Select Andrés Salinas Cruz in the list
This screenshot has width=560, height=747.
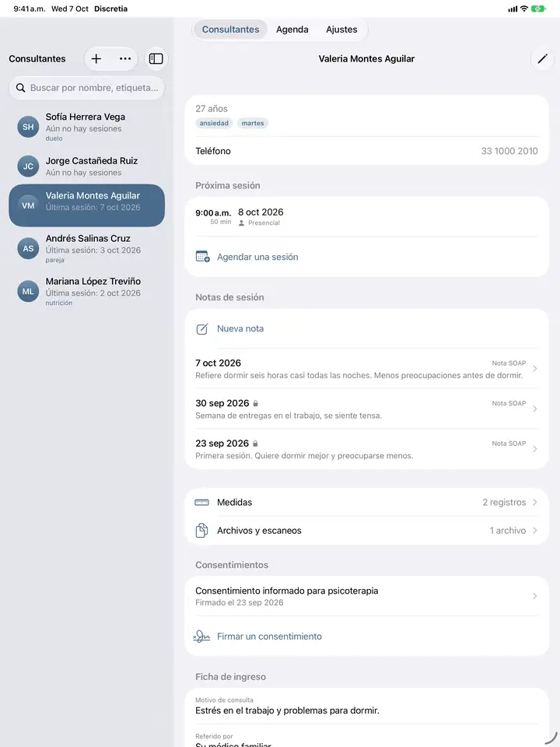point(86,248)
